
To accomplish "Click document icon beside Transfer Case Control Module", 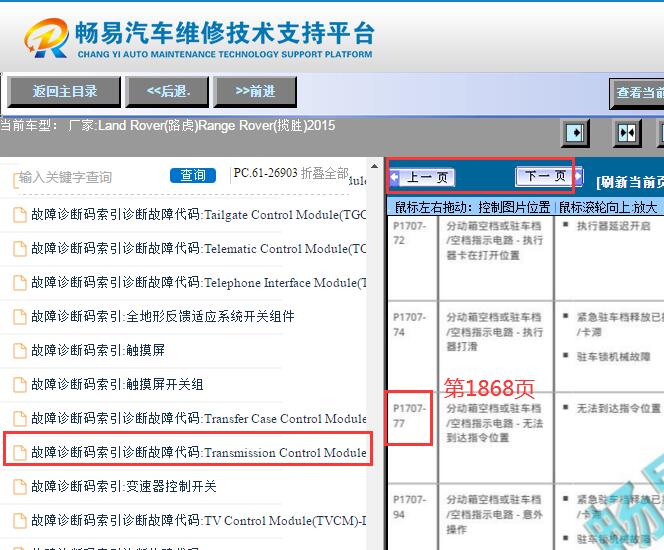I will (x=19, y=419).
